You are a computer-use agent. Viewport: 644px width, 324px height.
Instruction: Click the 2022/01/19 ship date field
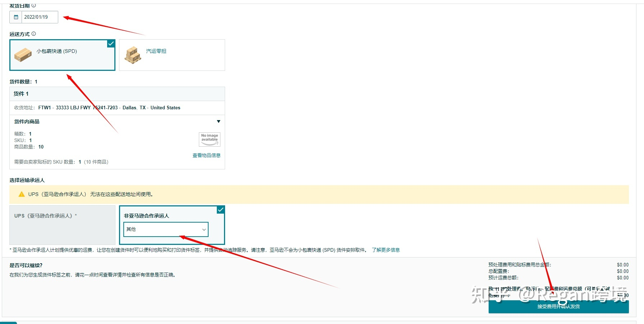40,17
